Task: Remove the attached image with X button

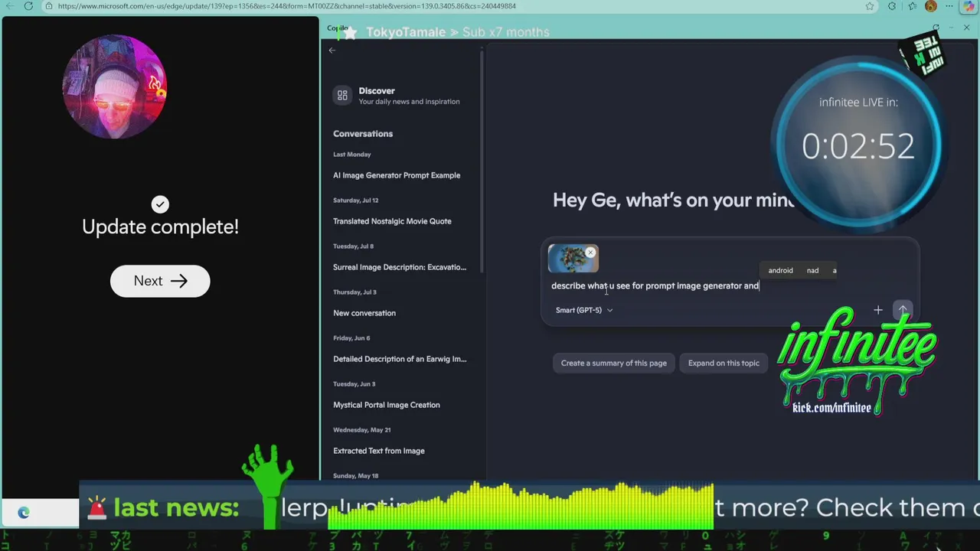Action: (x=590, y=253)
